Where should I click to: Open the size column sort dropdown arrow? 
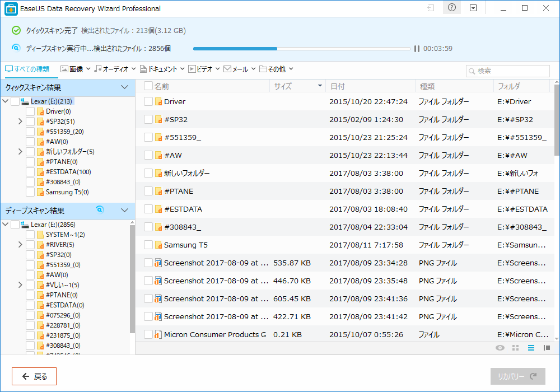tap(320, 86)
